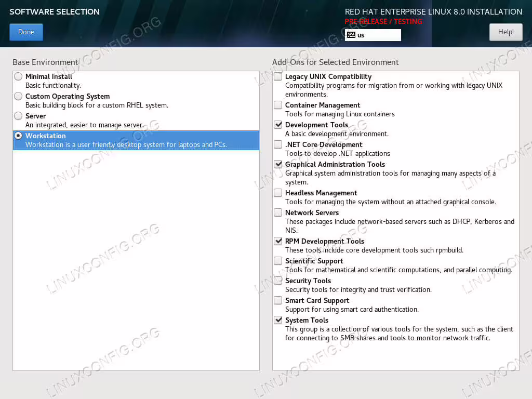Open the Help! button
Image resolution: width=532 pixels, height=399 pixels.
[x=506, y=32]
